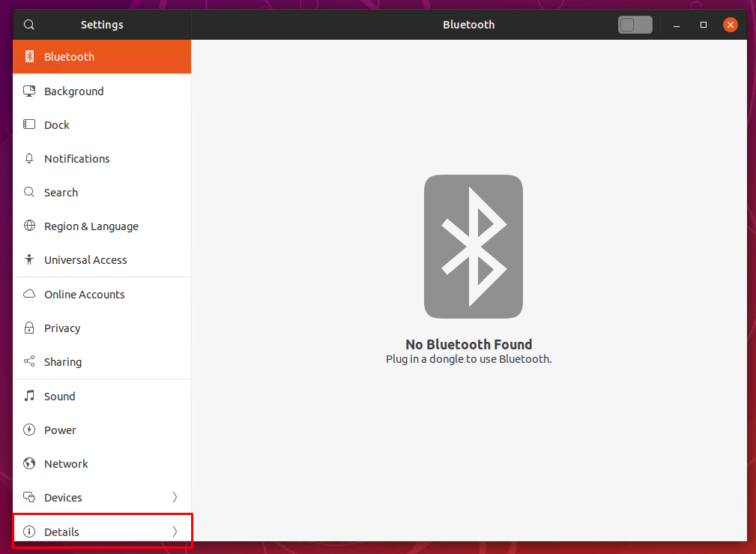This screenshot has width=756, height=554.
Task: Go to Notifications settings
Action: click(x=102, y=159)
